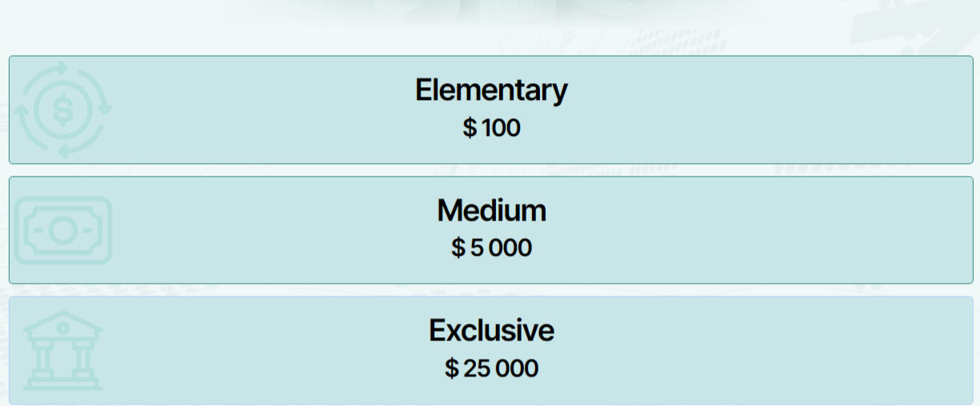The width and height of the screenshot is (980, 406).
Task: Choose the Medium $5 000 plan card
Action: (720, 230)
